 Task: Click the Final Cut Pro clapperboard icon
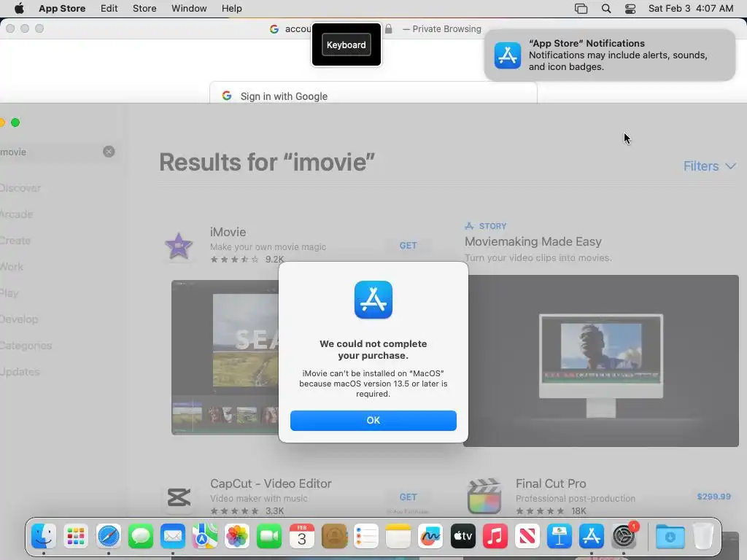click(484, 497)
